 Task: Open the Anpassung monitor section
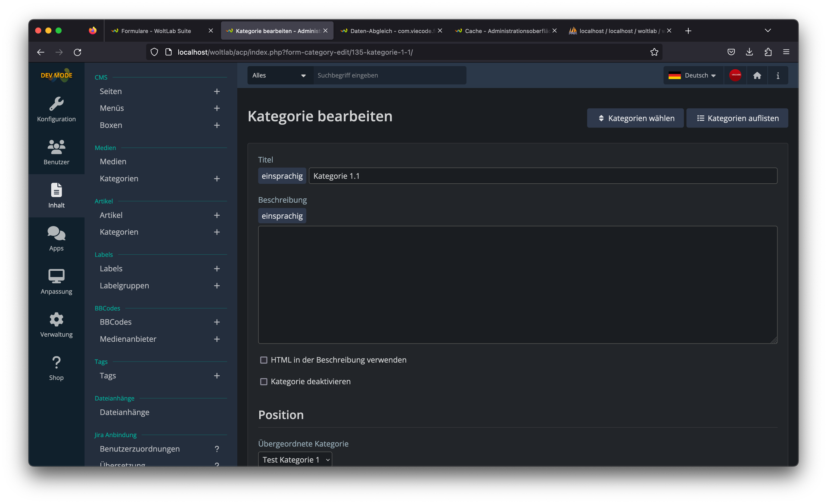coord(56,281)
